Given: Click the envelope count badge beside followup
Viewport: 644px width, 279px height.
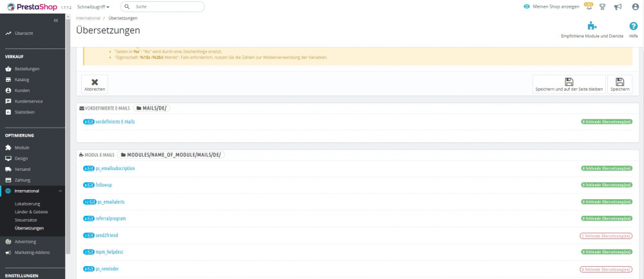Looking at the screenshot, I should tap(89, 185).
